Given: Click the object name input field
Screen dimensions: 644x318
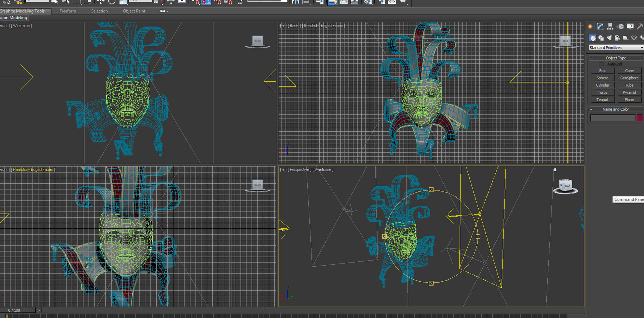Looking at the screenshot, I should click(x=613, y=118).
